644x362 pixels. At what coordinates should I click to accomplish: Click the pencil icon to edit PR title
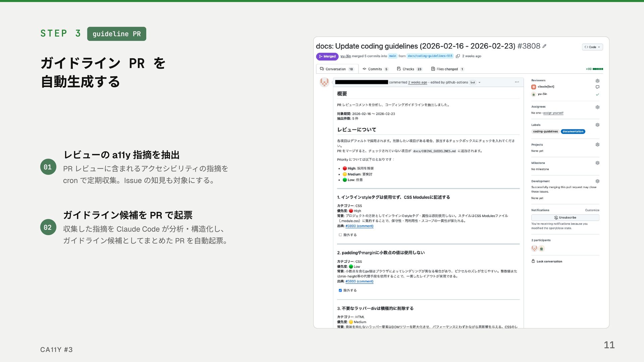point(544,46)
